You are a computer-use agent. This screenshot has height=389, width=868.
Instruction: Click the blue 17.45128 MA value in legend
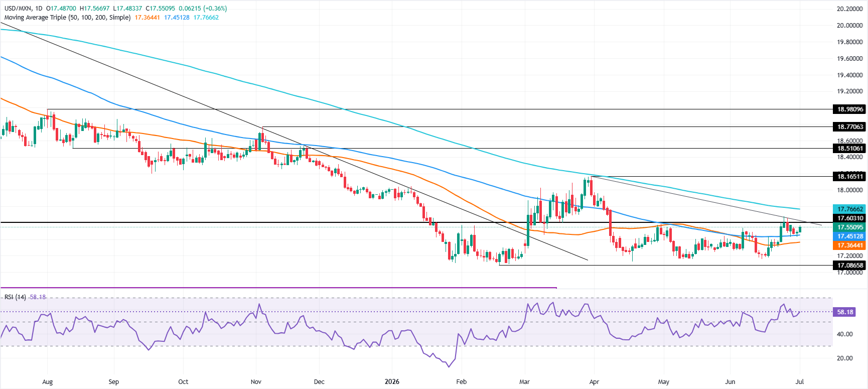pos(177,18)
